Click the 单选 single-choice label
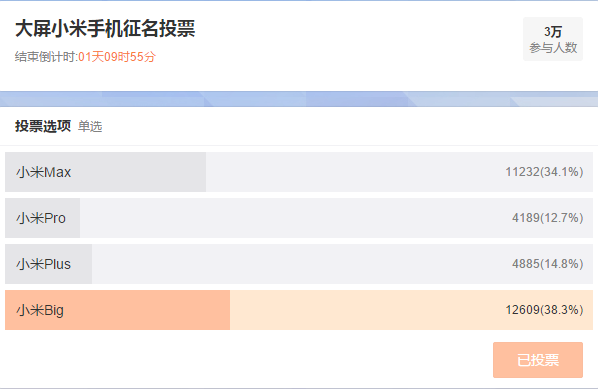The width and height of the screenshot is (598, 389). point(90,126)
